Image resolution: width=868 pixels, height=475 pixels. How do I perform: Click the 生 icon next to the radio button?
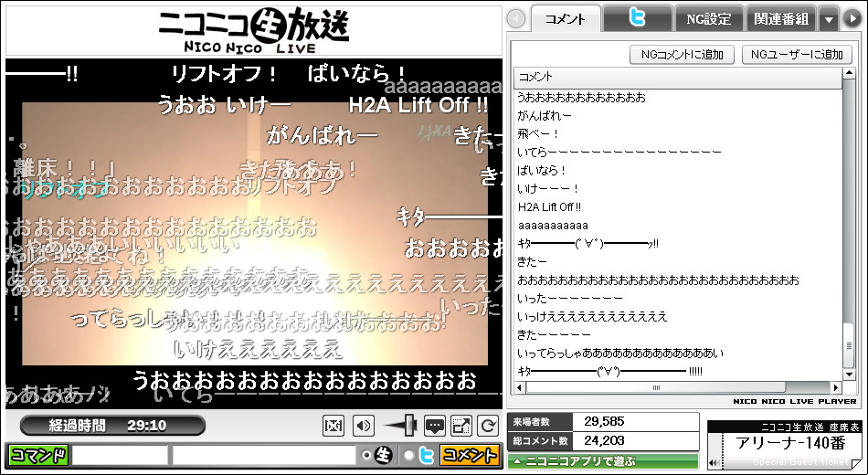383,455
